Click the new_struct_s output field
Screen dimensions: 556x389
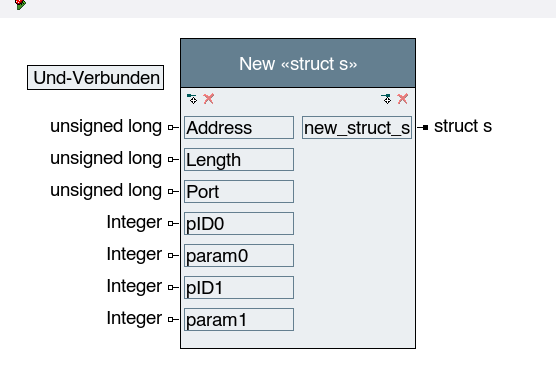coord(357,127)
